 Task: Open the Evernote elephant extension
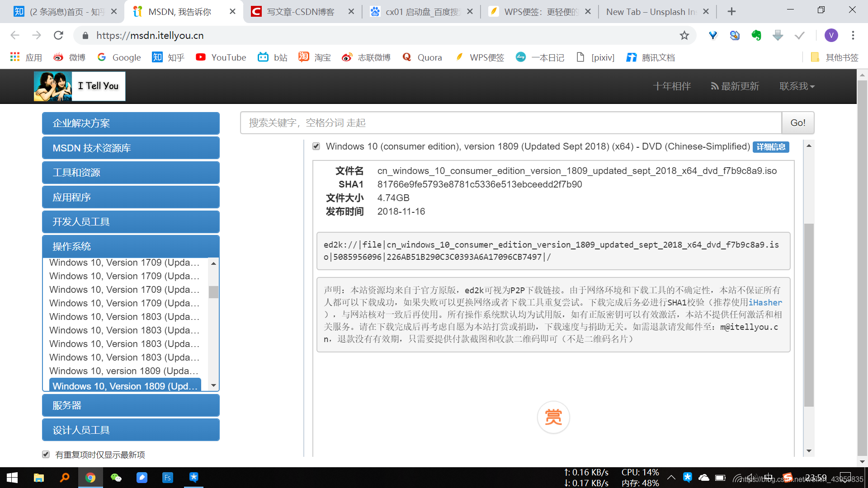pos(756,35)
